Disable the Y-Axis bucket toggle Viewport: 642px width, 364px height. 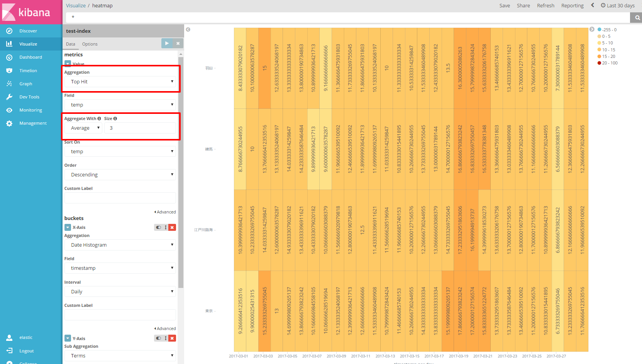pos(159,338)
